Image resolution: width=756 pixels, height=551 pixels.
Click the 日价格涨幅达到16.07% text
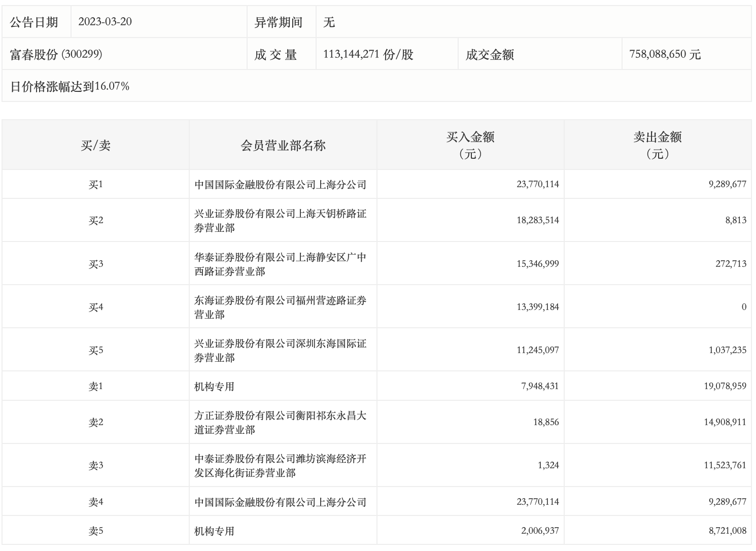click(x=70, y=86)
